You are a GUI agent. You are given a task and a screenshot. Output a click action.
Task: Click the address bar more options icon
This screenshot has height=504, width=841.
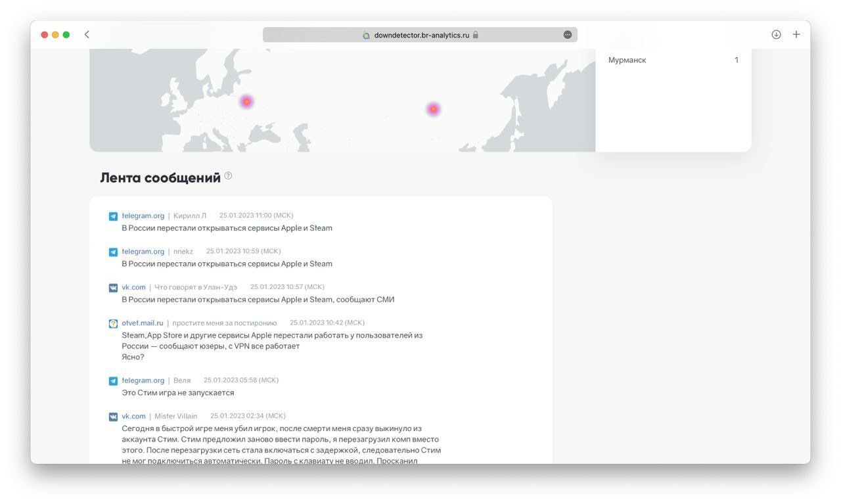coord(568,35)
